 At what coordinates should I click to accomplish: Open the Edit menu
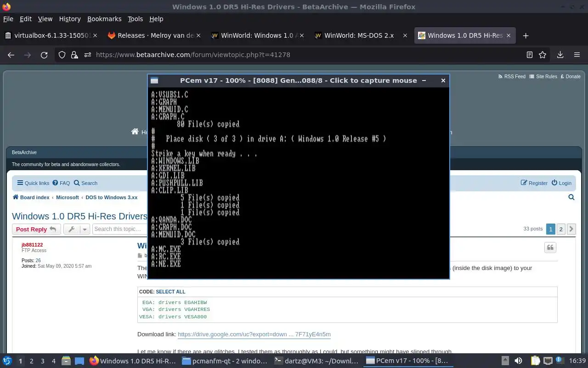point(26,19)
